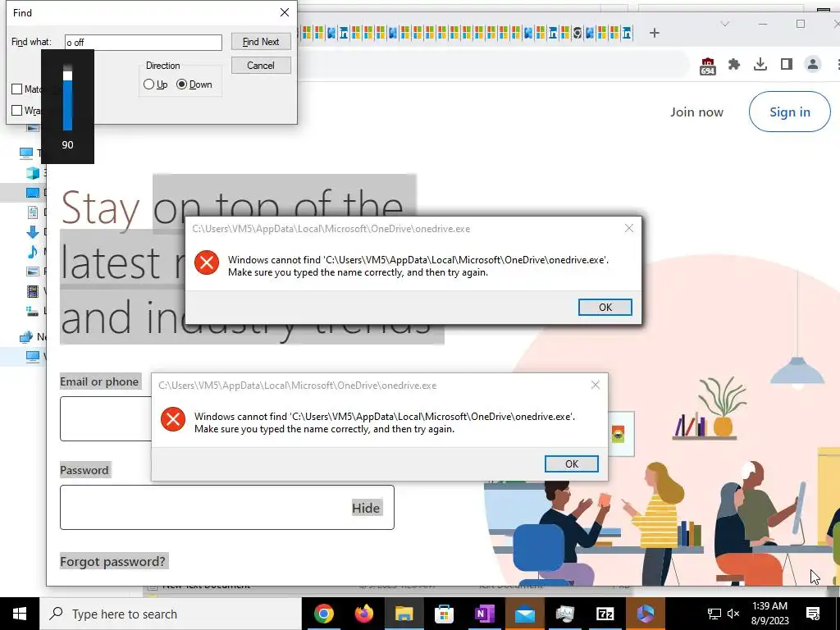The height and width of the screenshot is (630, 840).
Task: Select 3D Objects cube icon in Explorer sidebar
Action: tap(33, 172)
